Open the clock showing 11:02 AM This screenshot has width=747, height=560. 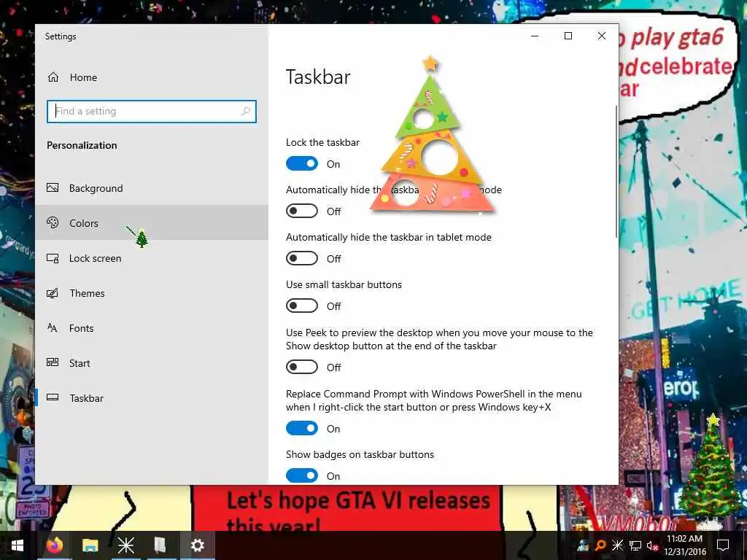point(685,545)
